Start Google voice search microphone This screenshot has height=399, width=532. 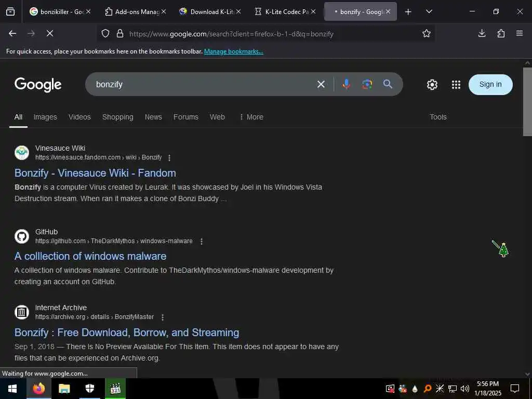(346, 84)
